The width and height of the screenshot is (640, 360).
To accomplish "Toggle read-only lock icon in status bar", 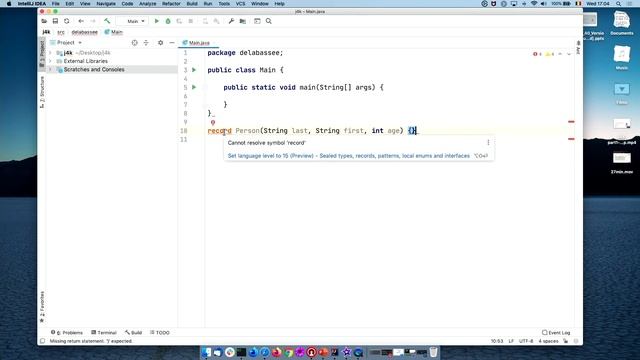I will [565, 341].
